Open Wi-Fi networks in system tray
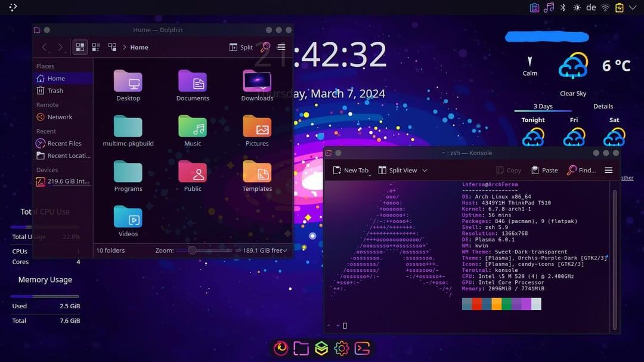Image resolution: width=644 pixels, height=362 pixels. pos(605,7)
